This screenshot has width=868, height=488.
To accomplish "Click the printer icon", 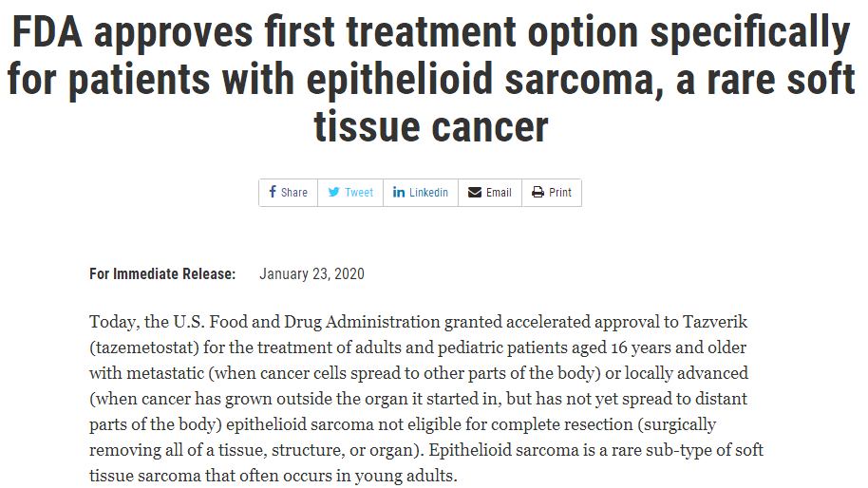I will (x=538, y=192).
